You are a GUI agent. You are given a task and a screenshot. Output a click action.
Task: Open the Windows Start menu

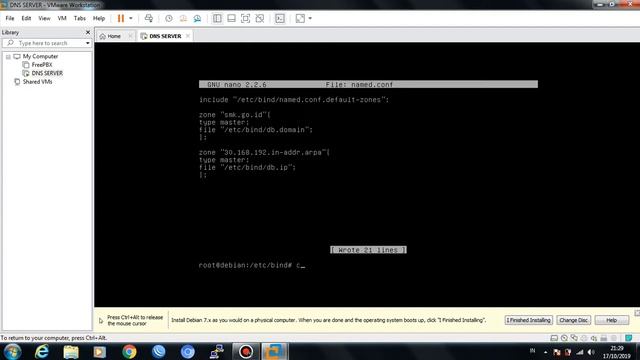point(12,351)
